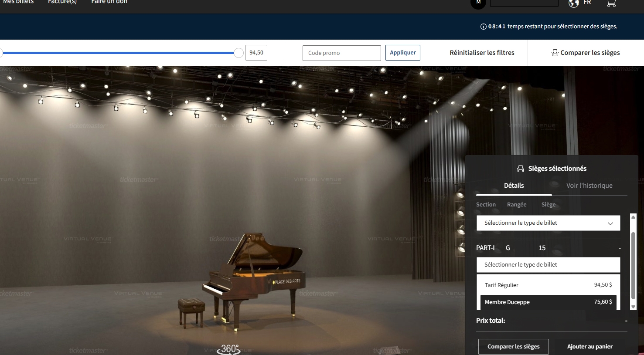Viewport: 644px width, 355px height.
Task: Open the M user avatar
Action: [478, 3]
